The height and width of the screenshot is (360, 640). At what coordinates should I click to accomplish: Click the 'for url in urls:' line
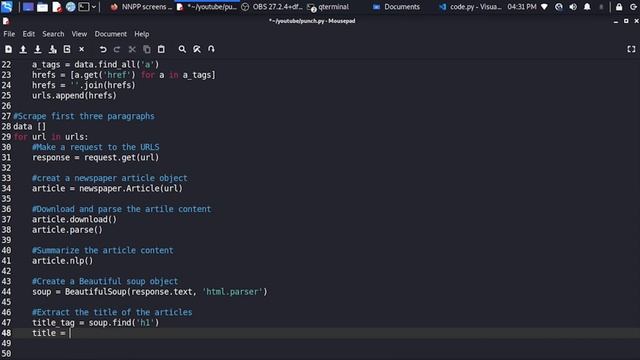pyautogui.click(x=51, y=137)
